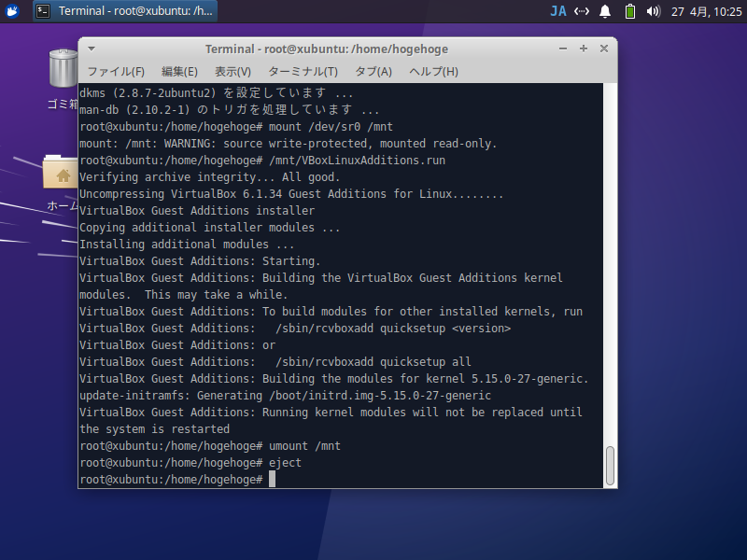The width and height of the screenshot is (747, 560).
Task: Click the battery status icon
Action: [629, 11]
